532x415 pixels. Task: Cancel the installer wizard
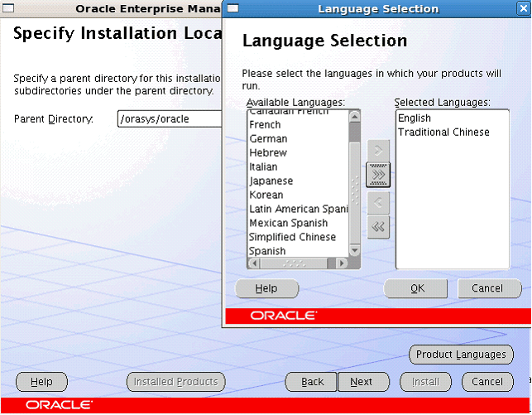tap(487, 382)
